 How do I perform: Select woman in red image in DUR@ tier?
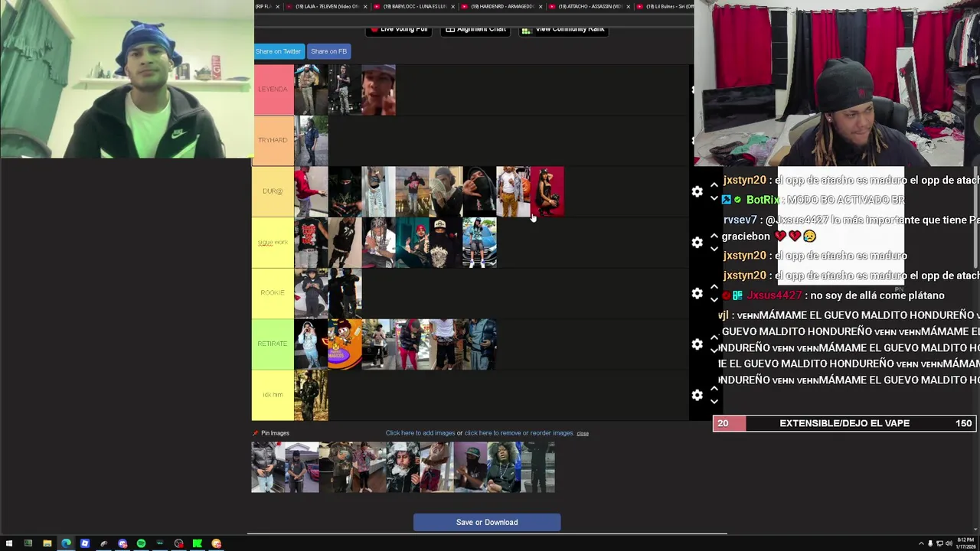[547, 191]
